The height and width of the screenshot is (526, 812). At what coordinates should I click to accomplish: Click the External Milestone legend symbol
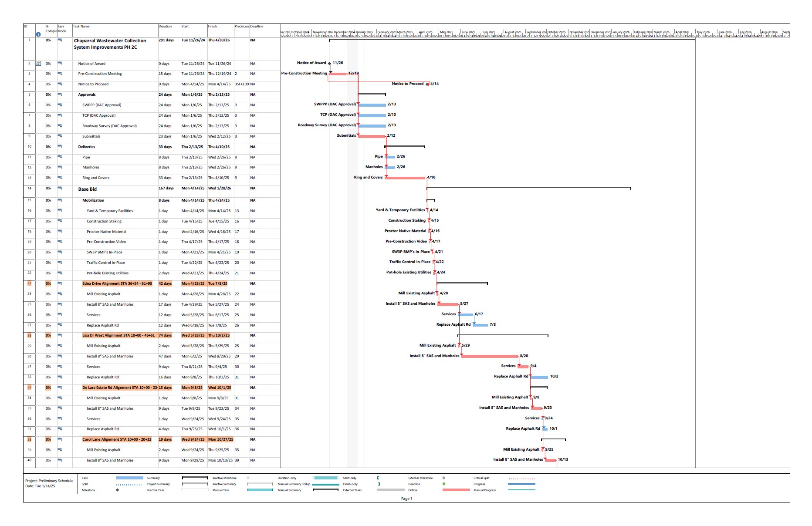(444, 478)
